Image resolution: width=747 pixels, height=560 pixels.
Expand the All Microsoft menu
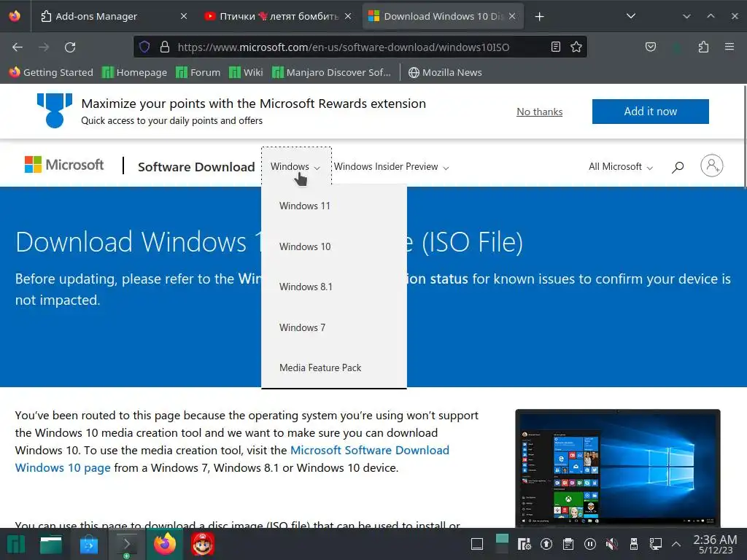tap(620, 167)
